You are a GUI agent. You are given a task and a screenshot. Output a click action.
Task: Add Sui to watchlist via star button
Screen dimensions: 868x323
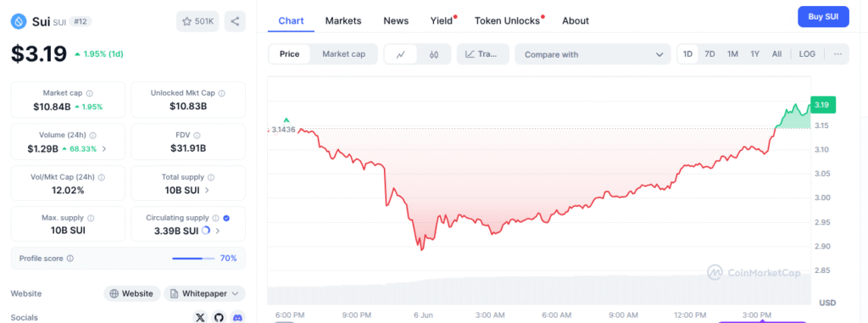(x=198, y=21)
